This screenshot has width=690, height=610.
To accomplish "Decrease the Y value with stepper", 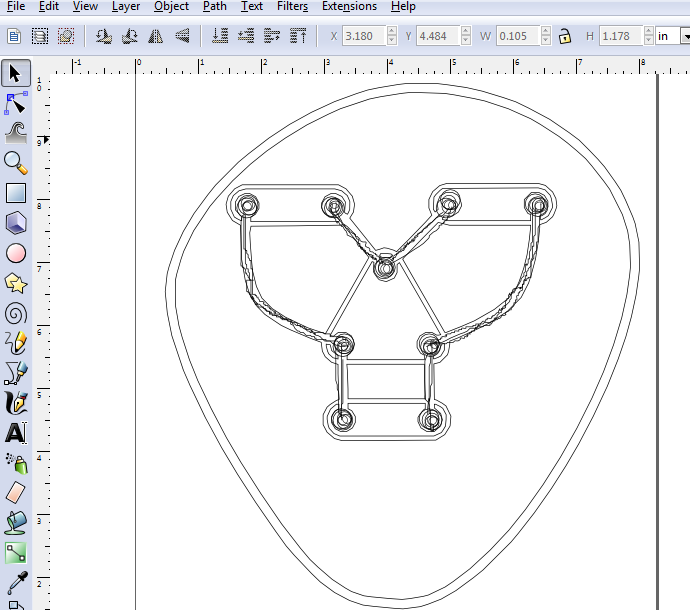I will (x=466, y=40).
